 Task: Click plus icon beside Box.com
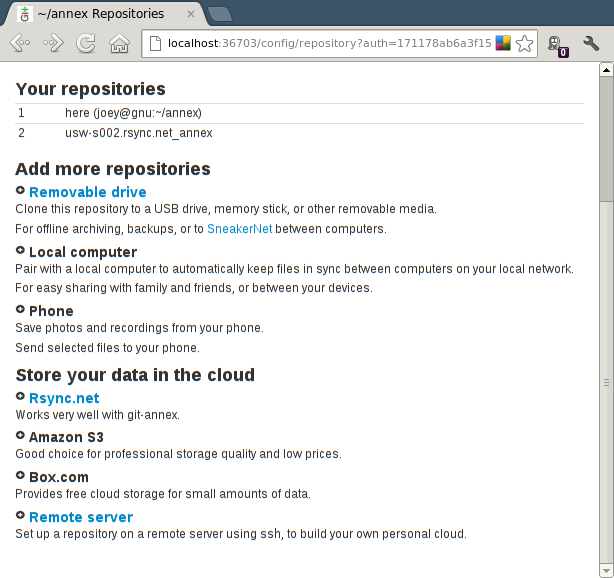(20, 476)
